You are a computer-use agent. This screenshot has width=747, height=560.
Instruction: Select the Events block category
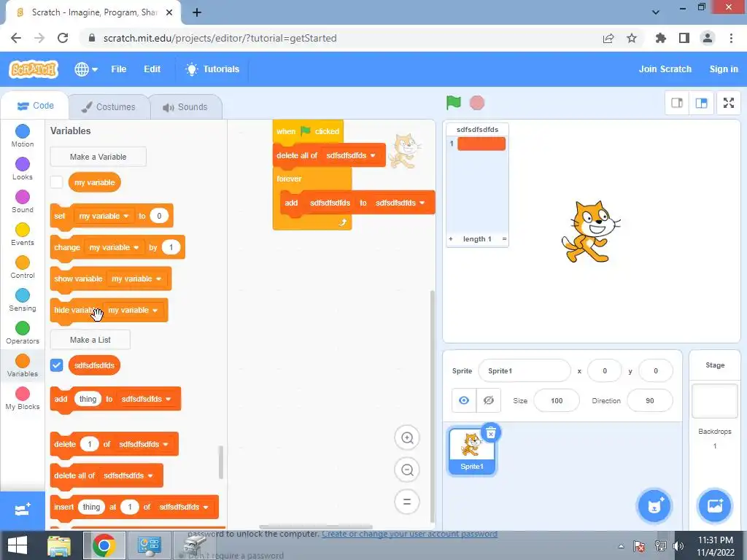point(23,235)
